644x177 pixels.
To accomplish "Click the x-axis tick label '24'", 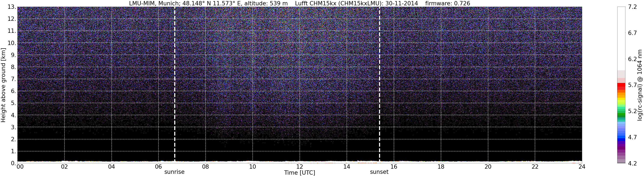I will pyautogui.click(x=582, y=167).
